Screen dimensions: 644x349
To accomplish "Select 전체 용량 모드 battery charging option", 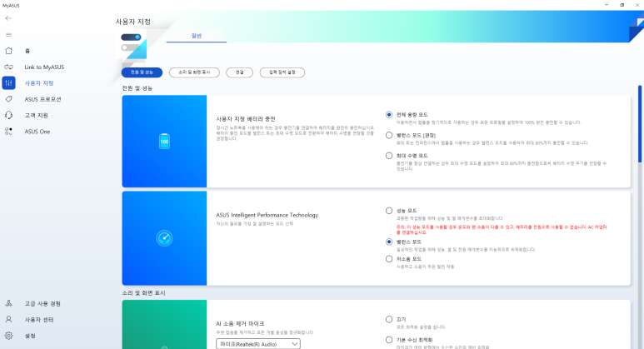I will [389, 115].
